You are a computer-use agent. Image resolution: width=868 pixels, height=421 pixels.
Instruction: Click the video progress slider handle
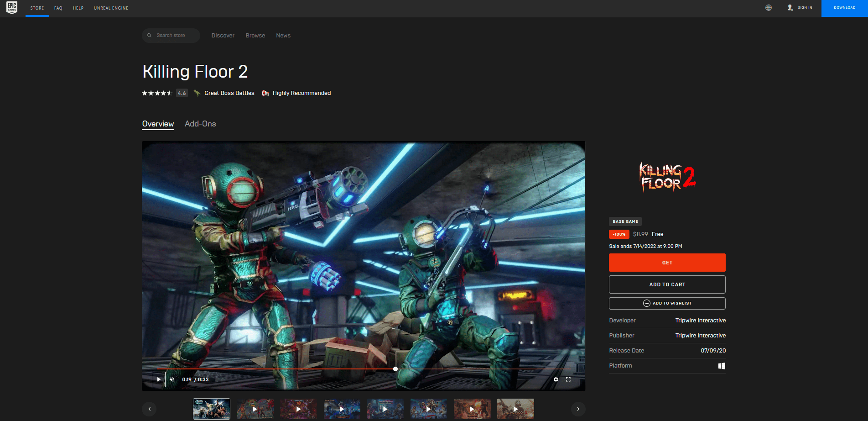point(395,369)
